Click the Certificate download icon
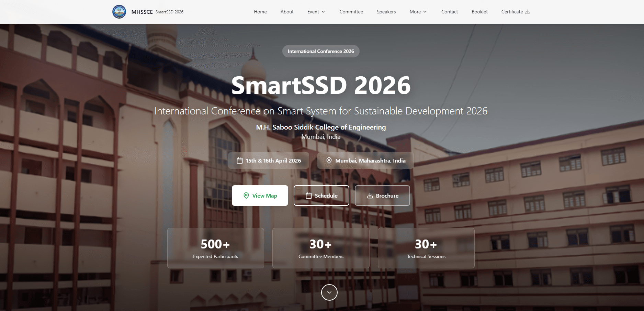Viewport: 644px width, 311px height. (527, 12)
